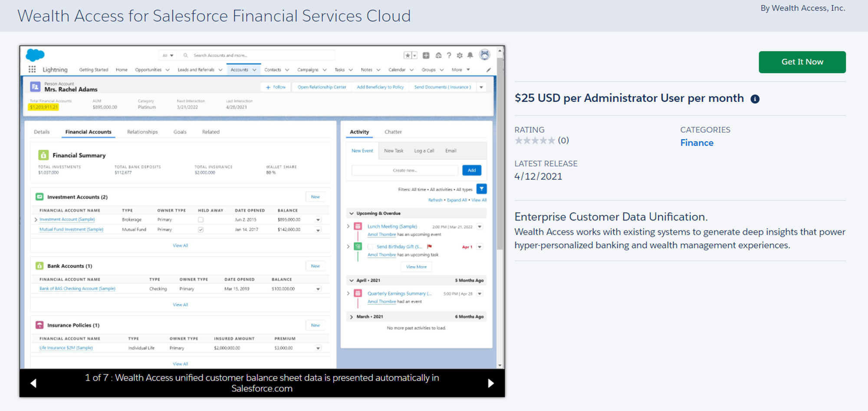Open the help question mark icon

tap(449, 55)
